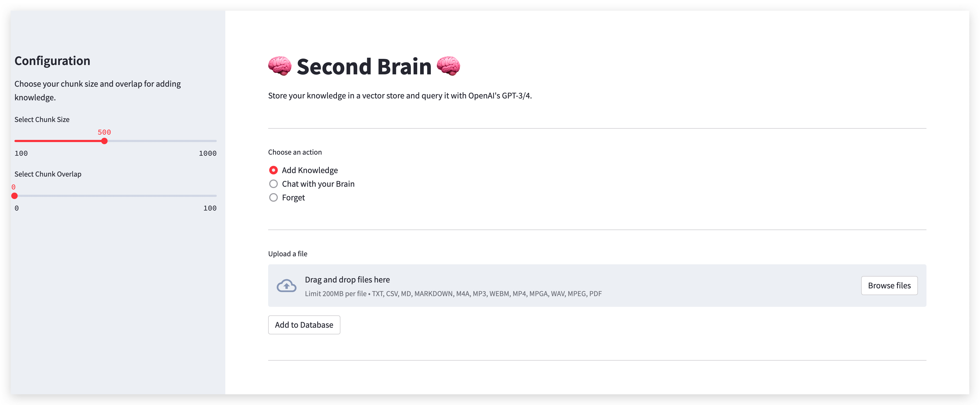
Task: Click the Chunk Overlap slider handle
Action: (x=14, y=196)
